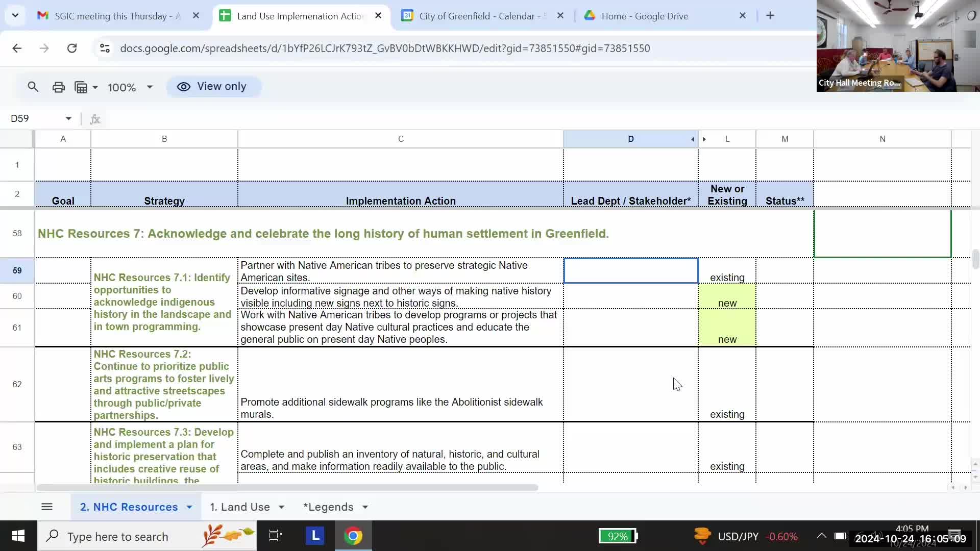Search the spreadsheet menus

(x=33, y=87)
